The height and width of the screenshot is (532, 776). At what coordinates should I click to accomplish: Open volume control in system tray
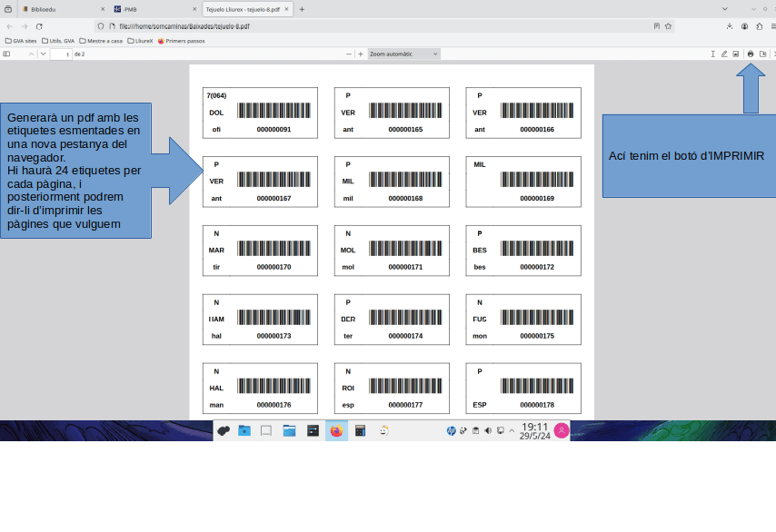(488, 430)
